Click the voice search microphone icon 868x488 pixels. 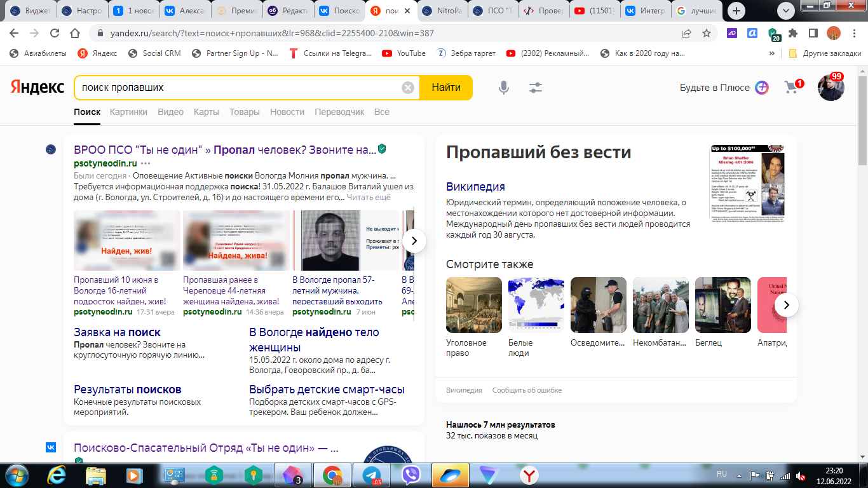pyautogui.click(x=504, y=88)
